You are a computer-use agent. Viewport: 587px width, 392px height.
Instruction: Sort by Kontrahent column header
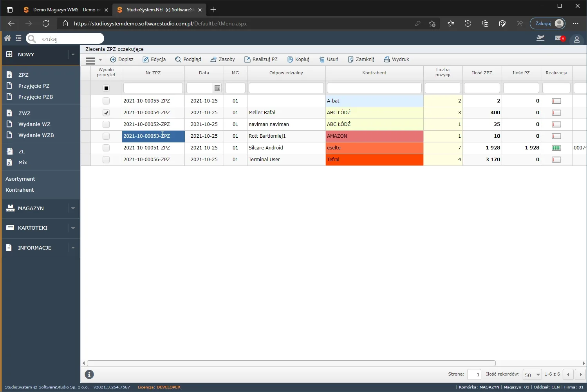pos(374,73)
